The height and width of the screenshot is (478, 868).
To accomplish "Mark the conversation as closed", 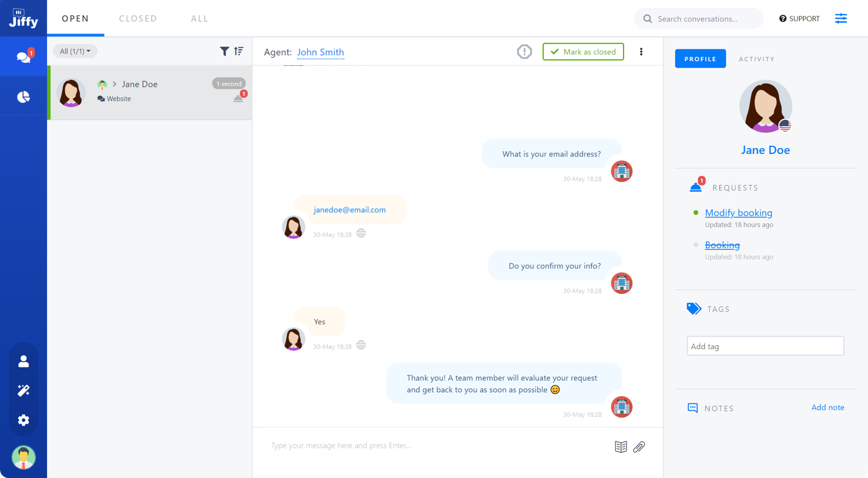I will pyautogui.click(x=583, y=52).
